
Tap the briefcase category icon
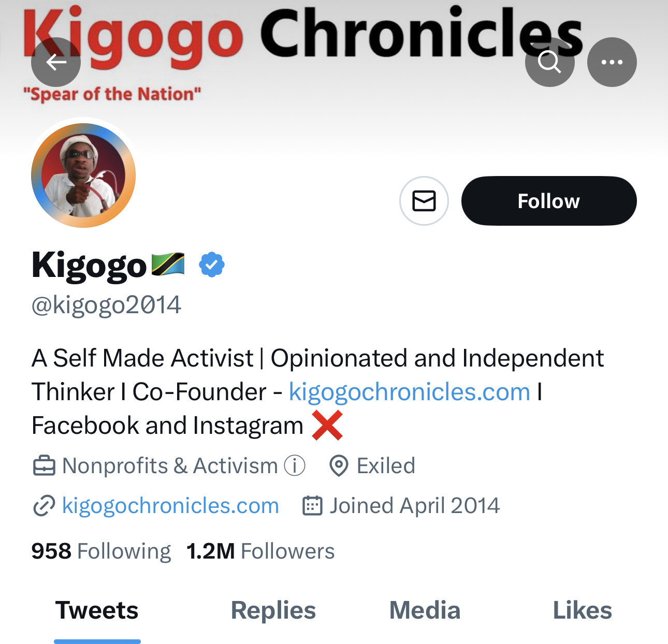click(43, 465)
